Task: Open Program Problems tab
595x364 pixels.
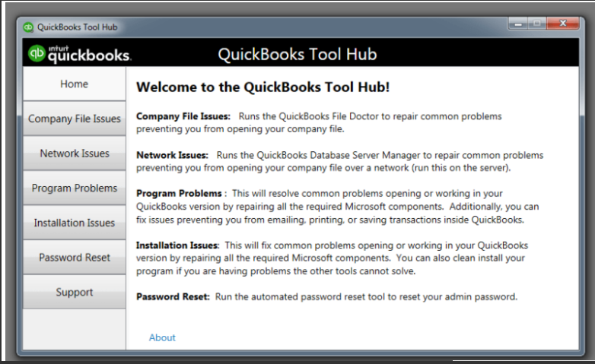Action: click(x=75, y=188)
